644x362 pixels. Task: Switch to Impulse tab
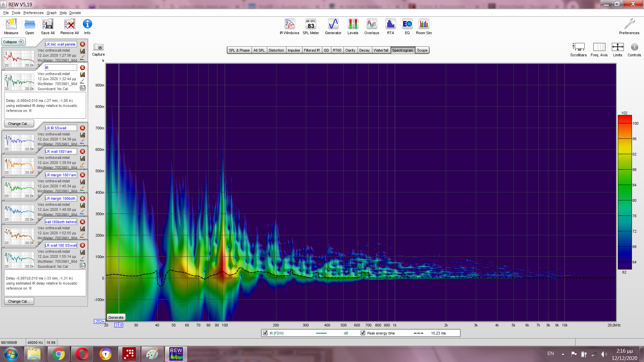[294, 50]
